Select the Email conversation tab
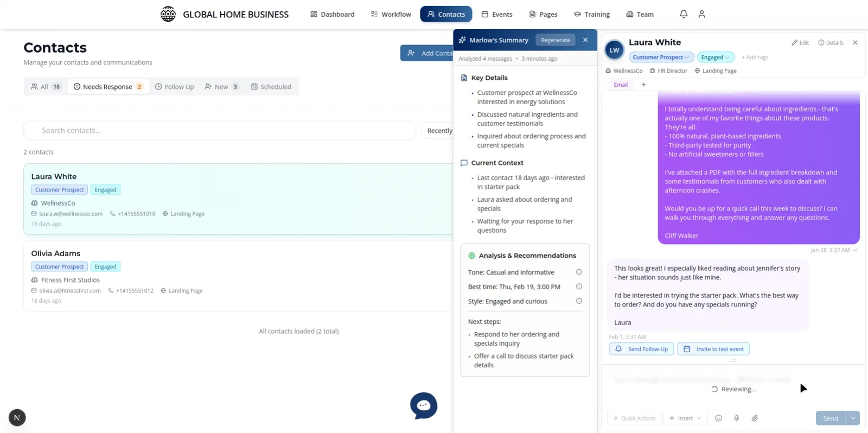The image size is (868, 433). click(621, 85)
